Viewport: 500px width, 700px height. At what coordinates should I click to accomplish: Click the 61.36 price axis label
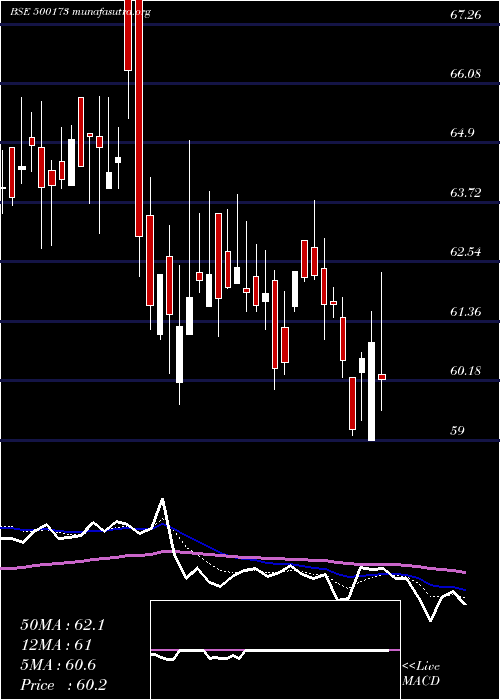coord(466,311)
